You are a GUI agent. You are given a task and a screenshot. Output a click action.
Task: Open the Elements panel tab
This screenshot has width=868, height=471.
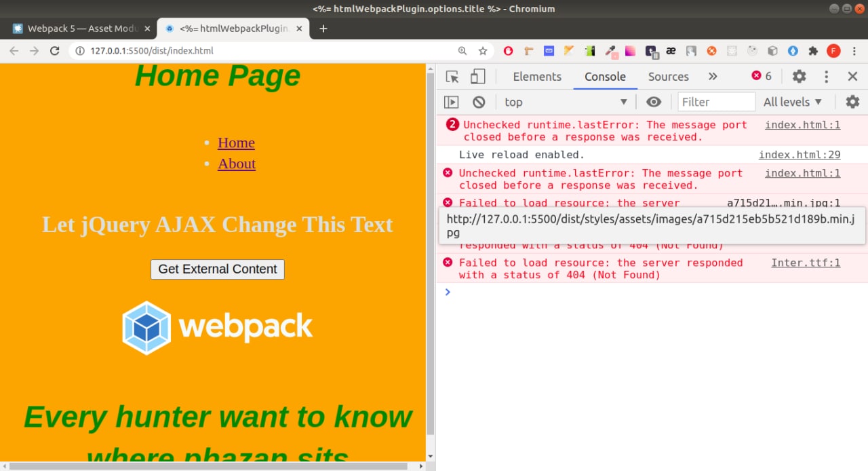(537, 77)
